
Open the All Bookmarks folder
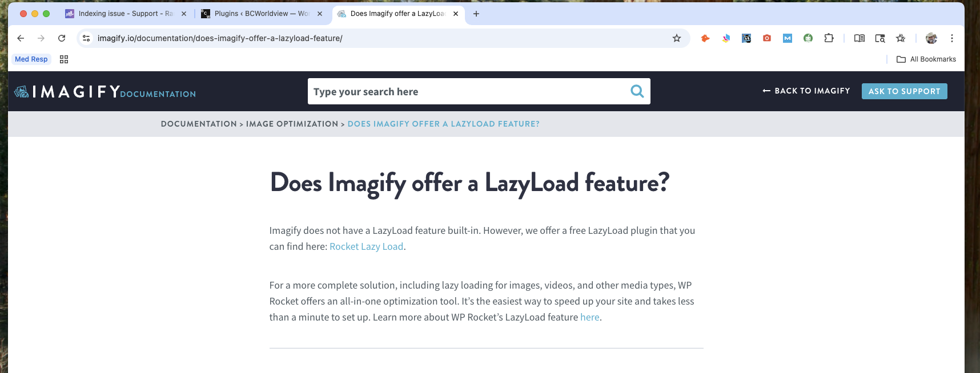[926, 59]
